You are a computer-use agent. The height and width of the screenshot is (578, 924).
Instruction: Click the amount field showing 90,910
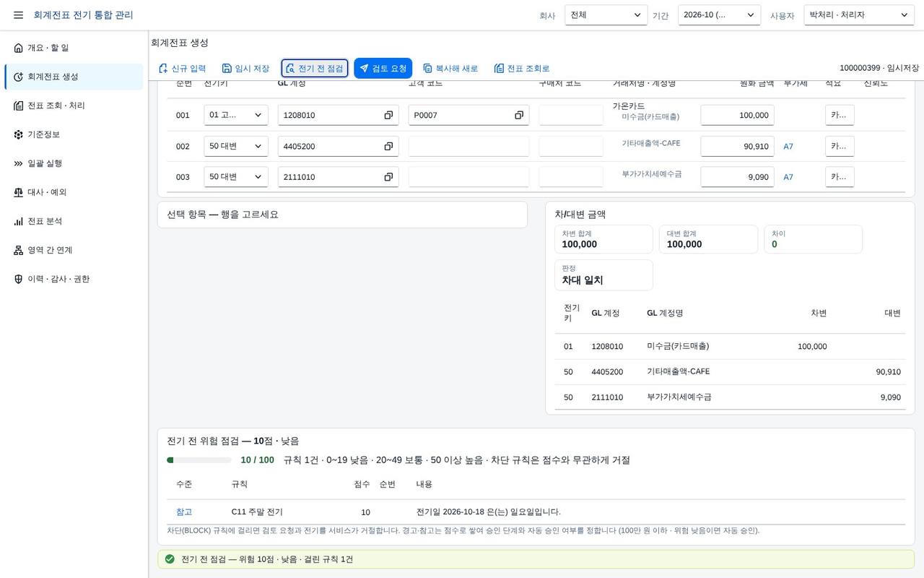click(737, 147)
